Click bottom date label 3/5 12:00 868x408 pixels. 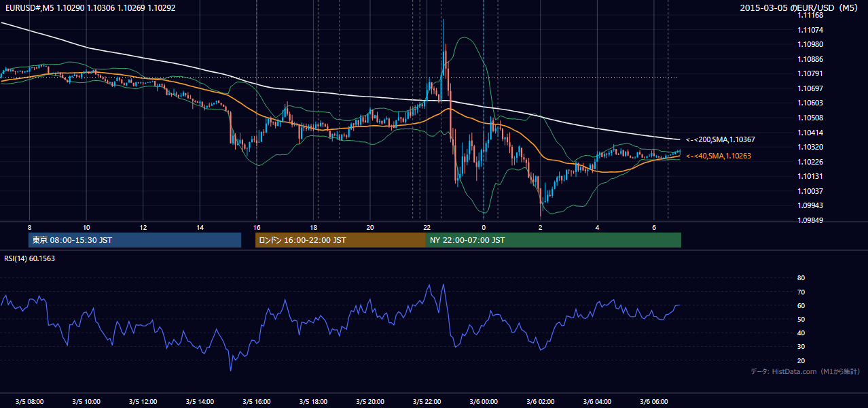click(143, 402)
